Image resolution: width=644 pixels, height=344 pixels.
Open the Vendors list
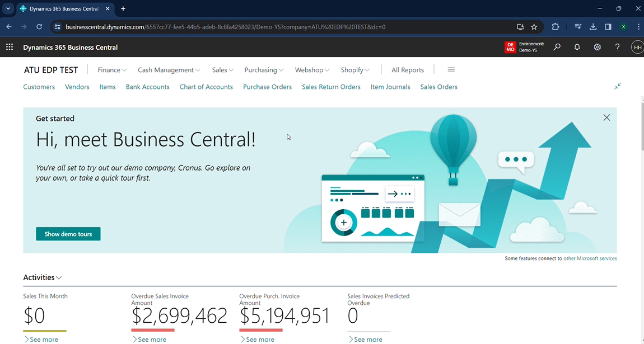(77, 87)
